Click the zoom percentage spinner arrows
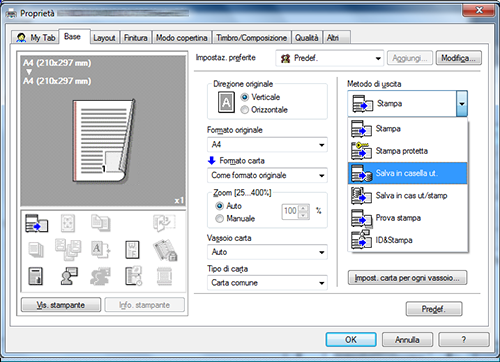This screenshot has height=362, width=500. pyautogui.click(x=303, y=212)
